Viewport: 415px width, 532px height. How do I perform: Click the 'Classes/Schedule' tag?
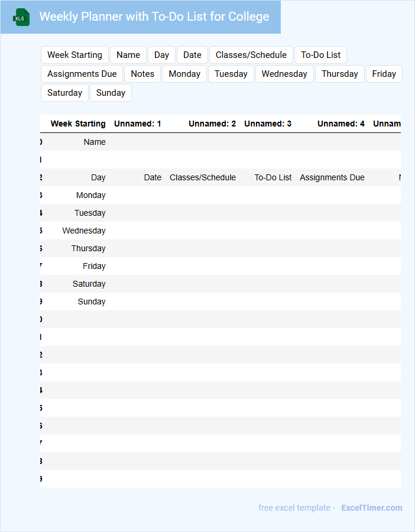click(251, 55)
